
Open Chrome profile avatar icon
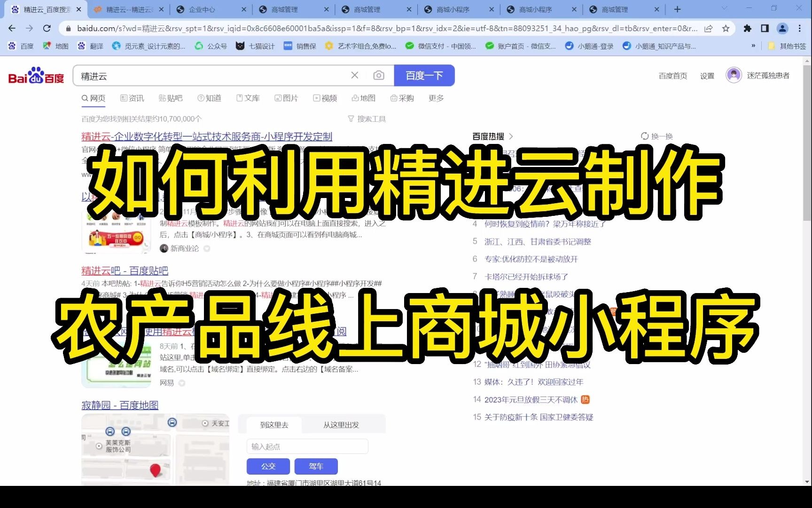782,28
